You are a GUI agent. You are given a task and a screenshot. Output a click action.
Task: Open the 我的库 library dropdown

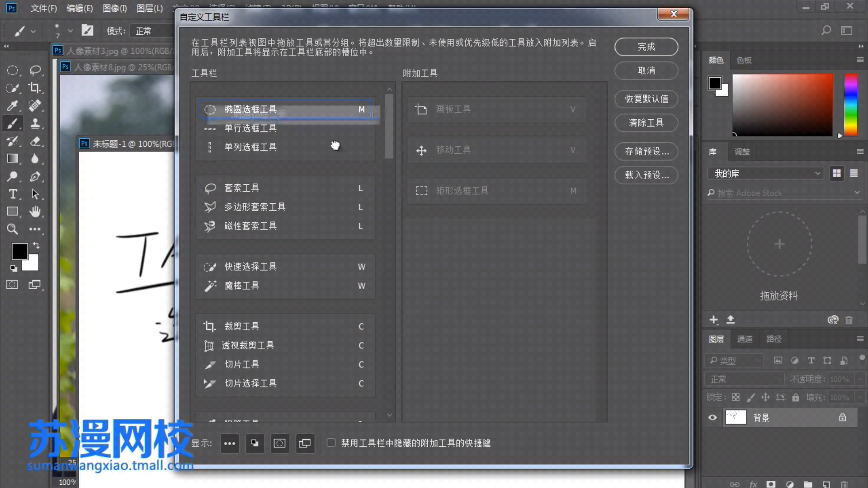coord(766,174)
